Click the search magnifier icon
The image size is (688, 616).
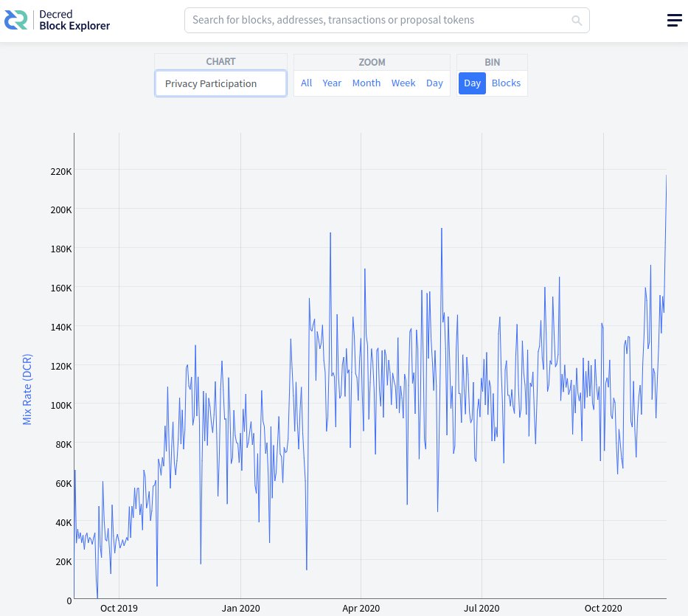[x=577, y=20]
